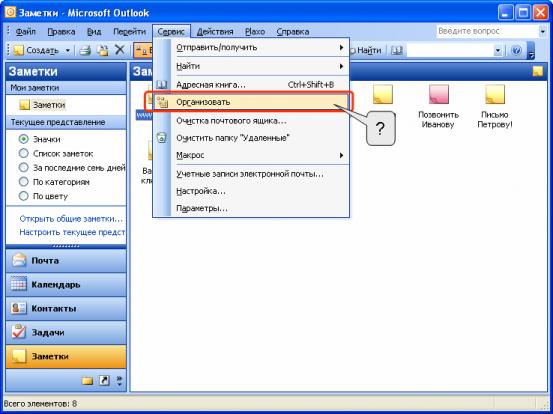Click the Delete X toolbar icon
Image resolution: width=553 pixels, height=414 pixels.
coord(120,50)
